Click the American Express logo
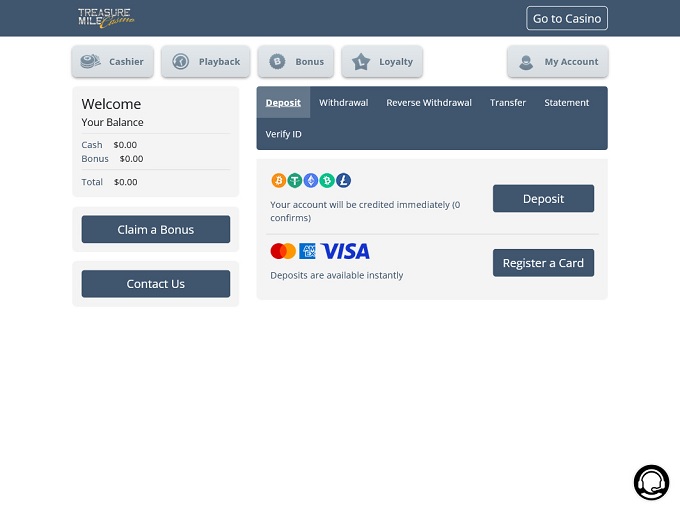The height and width of the screenshot is (511, 680). [x=307, y=251]
